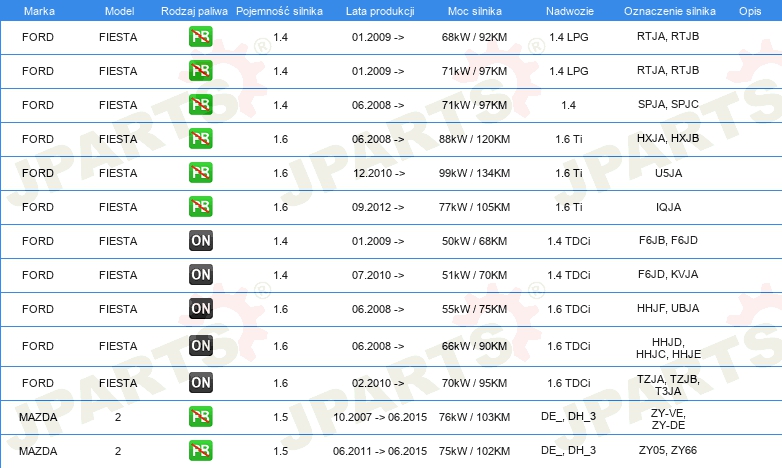This screenshot has height=468, width=782.
Task: Click engine code F6JD, KVJA
Action: (668, 274)
